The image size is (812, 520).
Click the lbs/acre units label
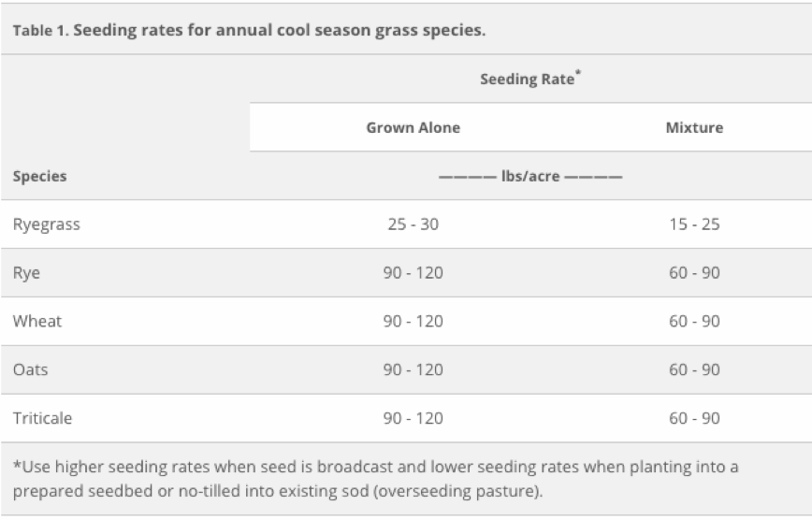click(x=530, y=176)
